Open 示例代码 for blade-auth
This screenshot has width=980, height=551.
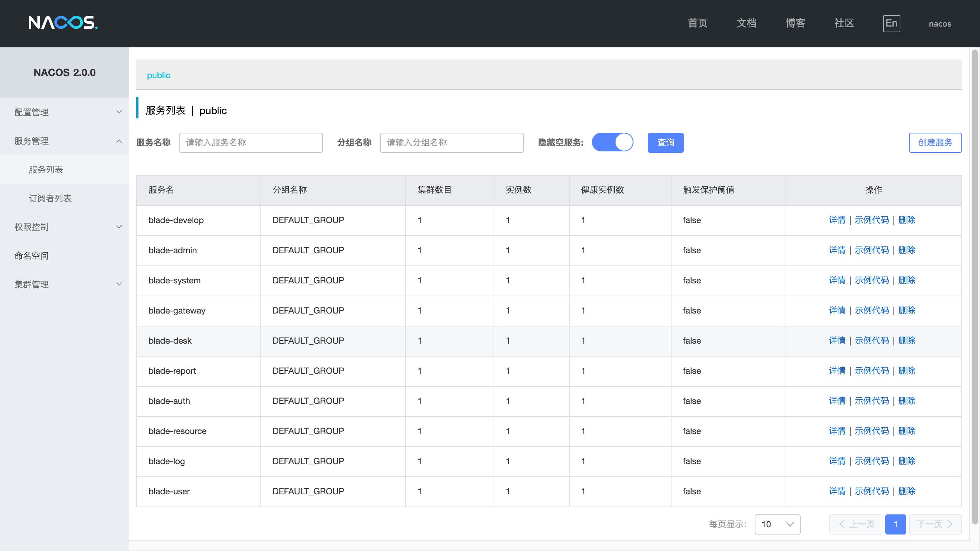(872, 401)
